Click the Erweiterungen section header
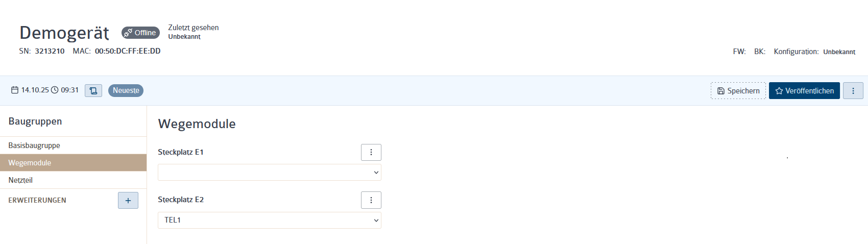Viewport: 868px width, 244px height. tap(37, 201)
